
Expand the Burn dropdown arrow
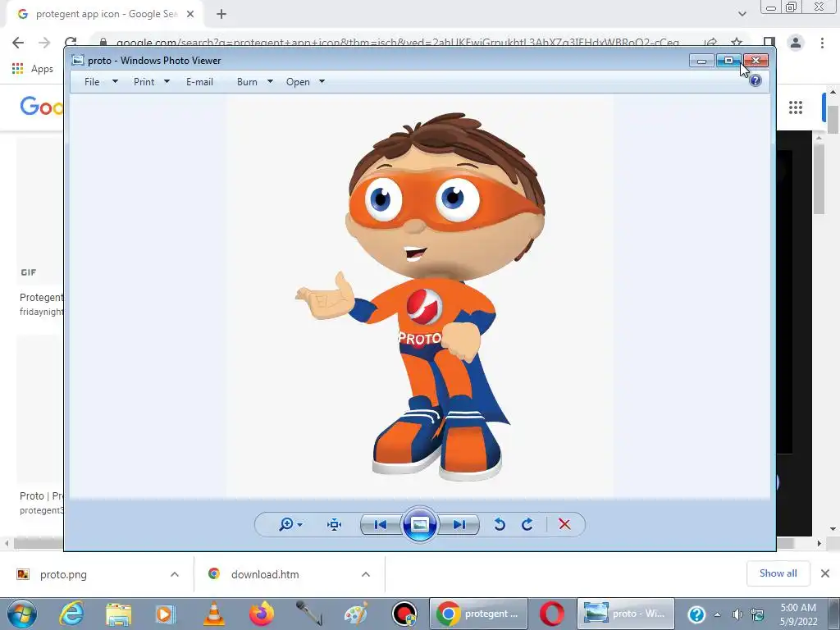pyautogui.click(x=270, y=81)
